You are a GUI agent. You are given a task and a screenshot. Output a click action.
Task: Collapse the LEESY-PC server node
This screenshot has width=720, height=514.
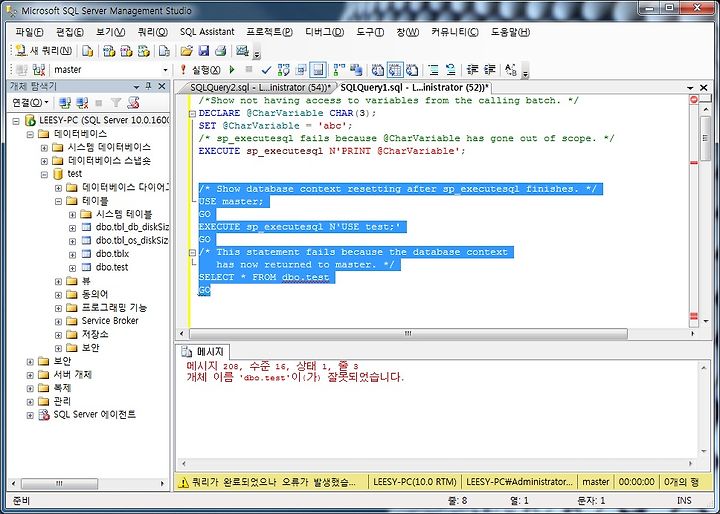tap(16, 121)
